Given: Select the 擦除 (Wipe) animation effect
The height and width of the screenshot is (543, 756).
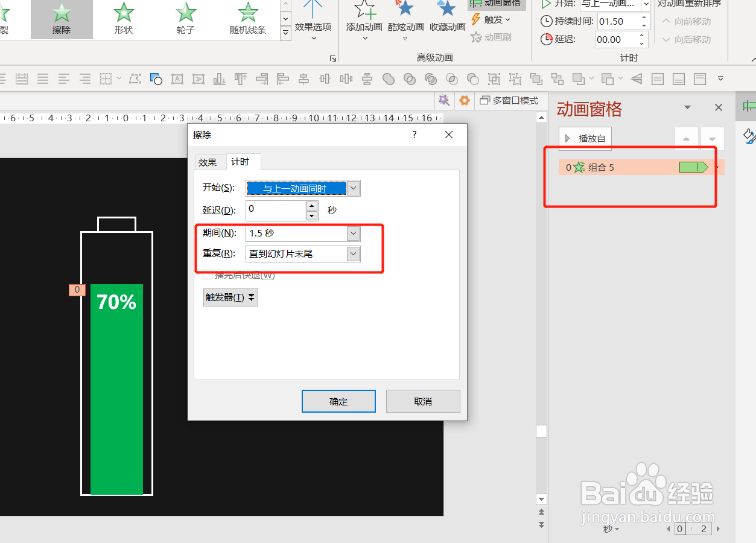Looking at the screenshot, I should [61, 19].
